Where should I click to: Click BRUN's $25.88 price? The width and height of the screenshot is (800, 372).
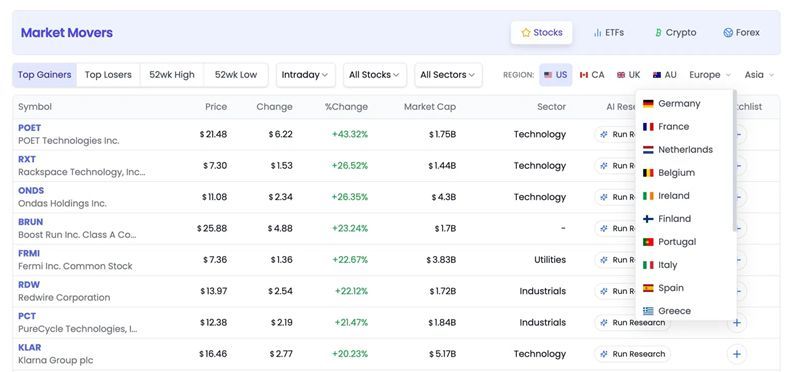[x=212, y=229]
